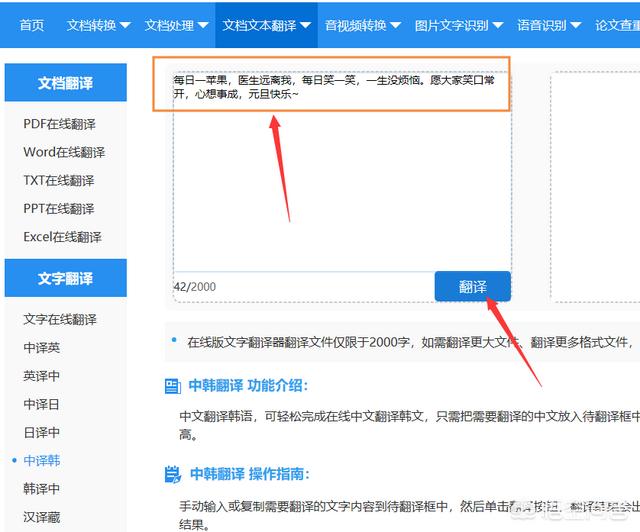Select 文字在线翻译 in the sidebar
The image size is (640, 532).
[x=60, y=319]
